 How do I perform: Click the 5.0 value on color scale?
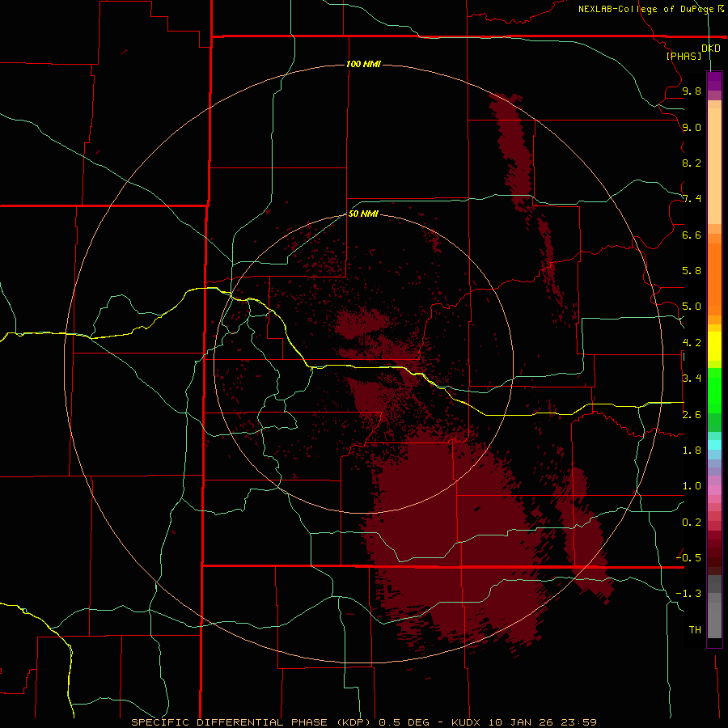point(692,307)
